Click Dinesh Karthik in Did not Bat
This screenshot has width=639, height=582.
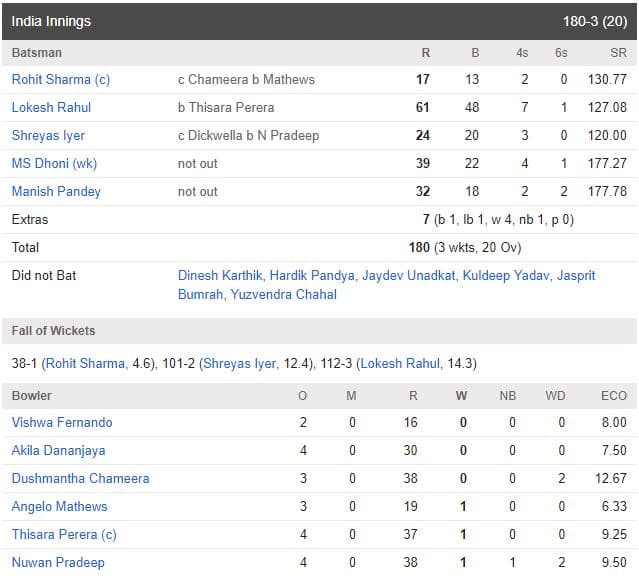pyautogui.click(x=220, y=275)
